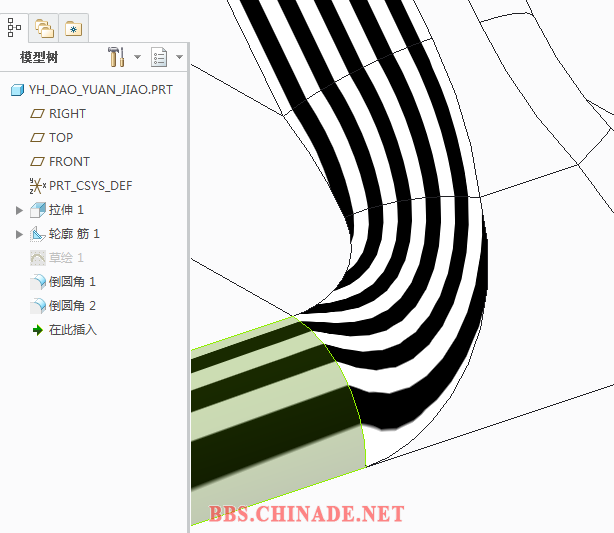Click the RIGHT datum plane icon

[x=37, y=114]
